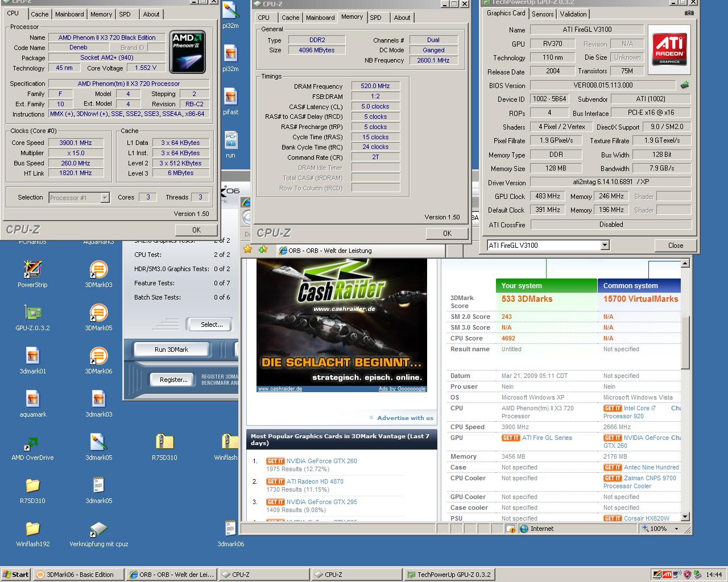Image resolution: width=728 pixels, height=582 pixels.
Task: Open the PowerStrip desktop icon
Action: tap(32, 269)
